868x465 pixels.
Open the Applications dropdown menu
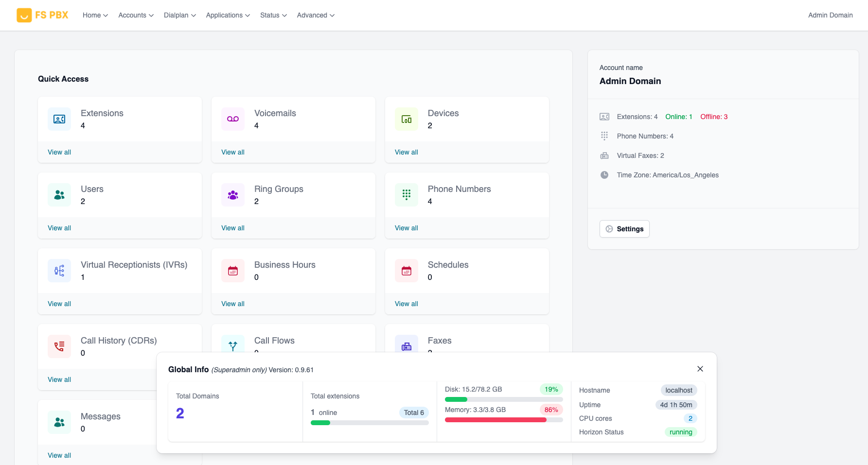(x=228, y=15)
